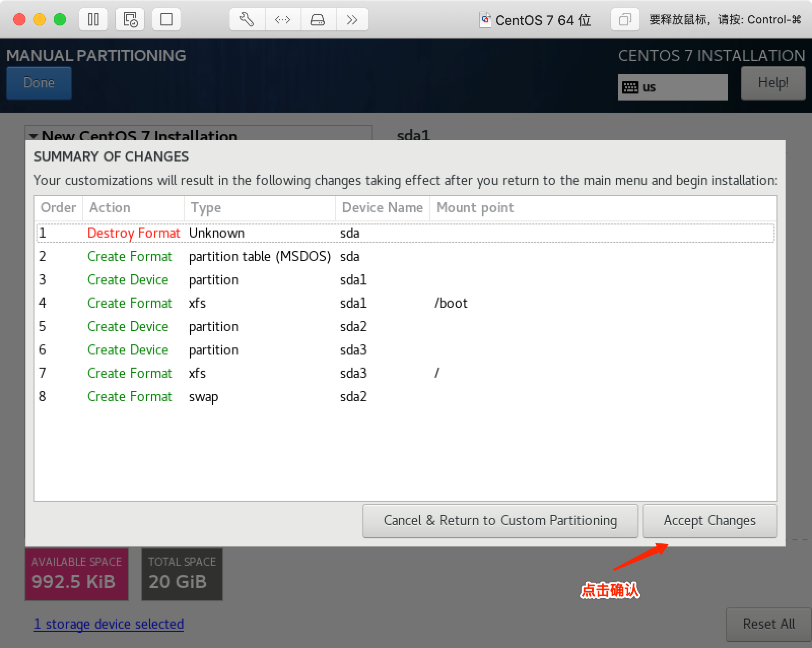This screenshot has width=812, height=648.
Task: Click Accept Changes button
Action: pyautogui.click(x=709, y=521)
